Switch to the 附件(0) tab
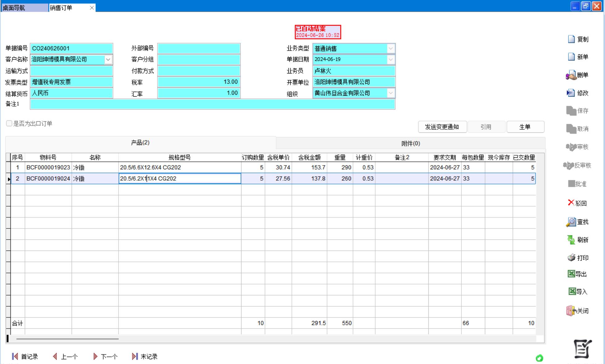Viewport: 605px width, 364px height. click(x=410, y=143)
